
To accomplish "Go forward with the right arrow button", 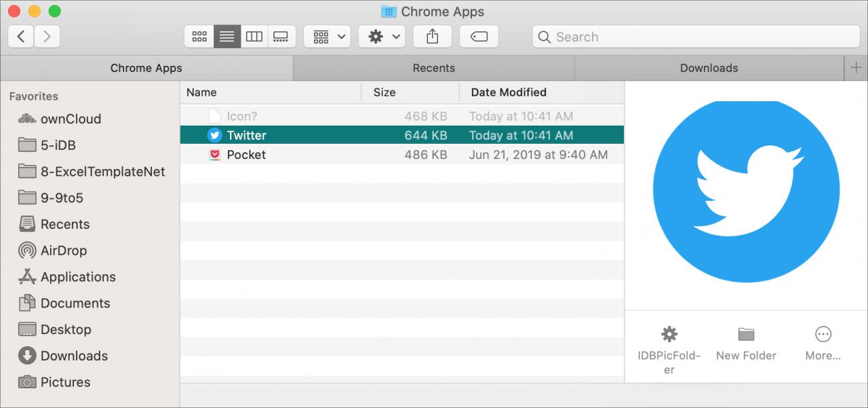I will [47, 37].
